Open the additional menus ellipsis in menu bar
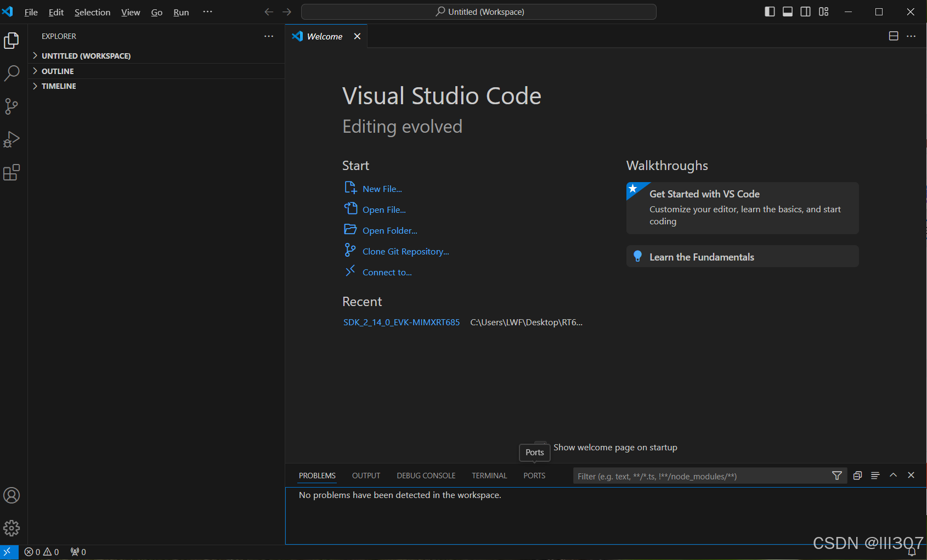The width and height of the screenshot is (927, 560). (207, 12)
